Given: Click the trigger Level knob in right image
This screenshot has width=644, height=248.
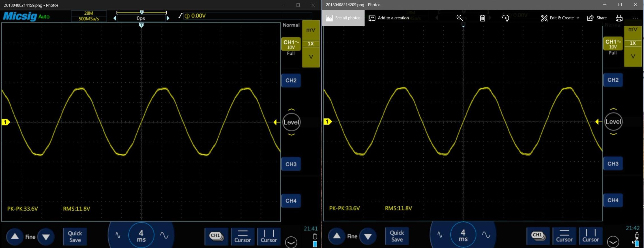Looking at the screenshot, I should click(613, 122).
